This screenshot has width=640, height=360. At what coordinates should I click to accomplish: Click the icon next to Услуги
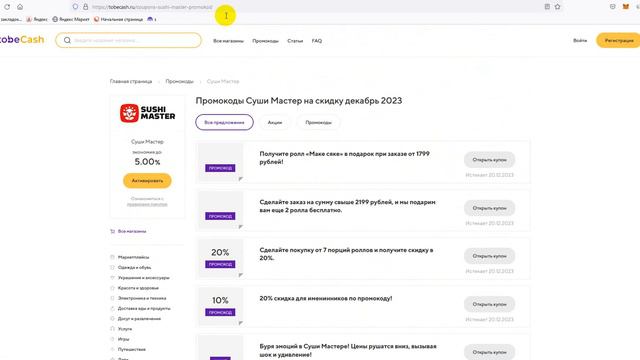113,329
